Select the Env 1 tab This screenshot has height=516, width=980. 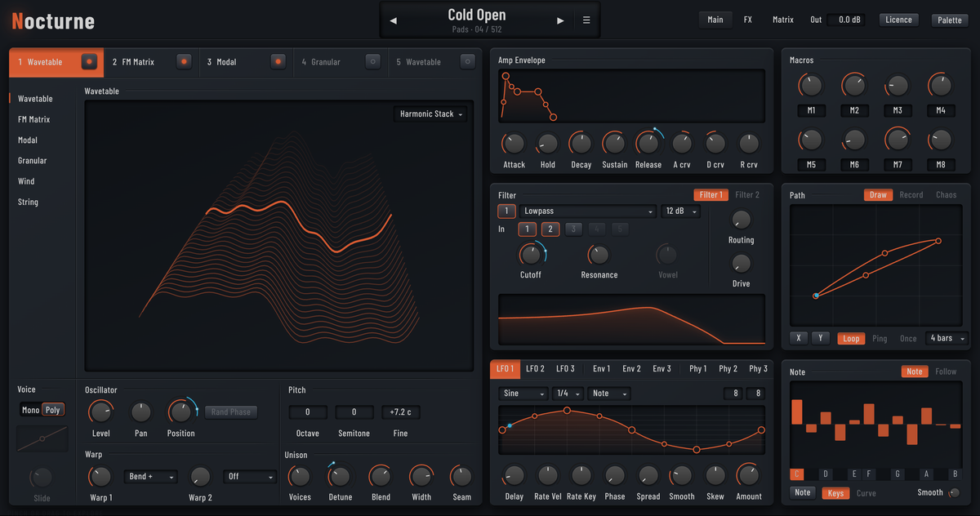601,369
